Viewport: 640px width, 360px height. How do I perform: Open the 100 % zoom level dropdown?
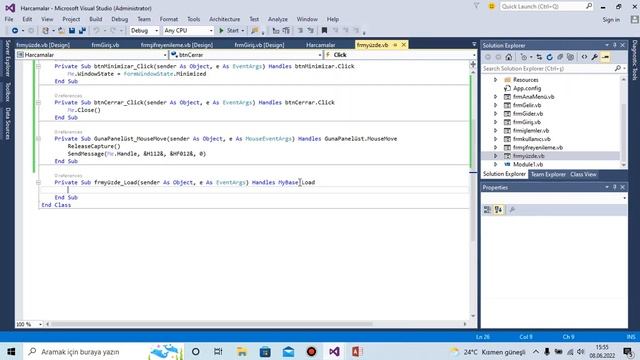(29, 324)
